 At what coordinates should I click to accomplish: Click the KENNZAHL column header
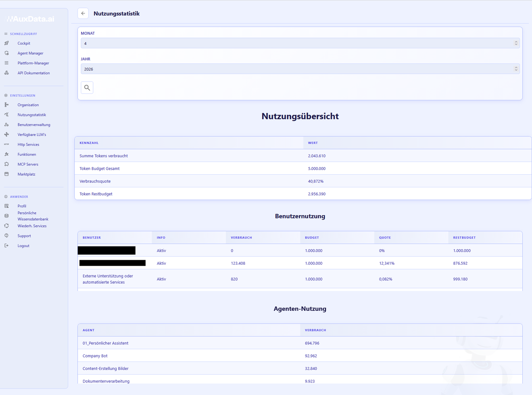[x=89, y=143]
